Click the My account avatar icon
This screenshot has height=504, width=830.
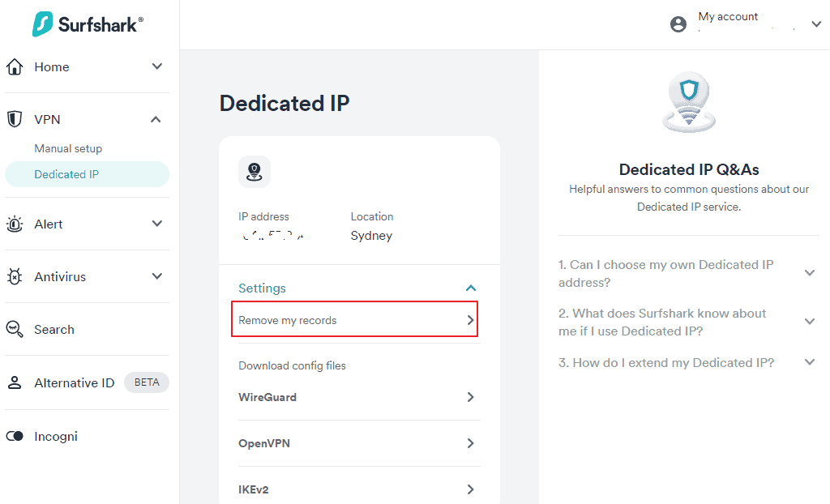tap(678, 24)
